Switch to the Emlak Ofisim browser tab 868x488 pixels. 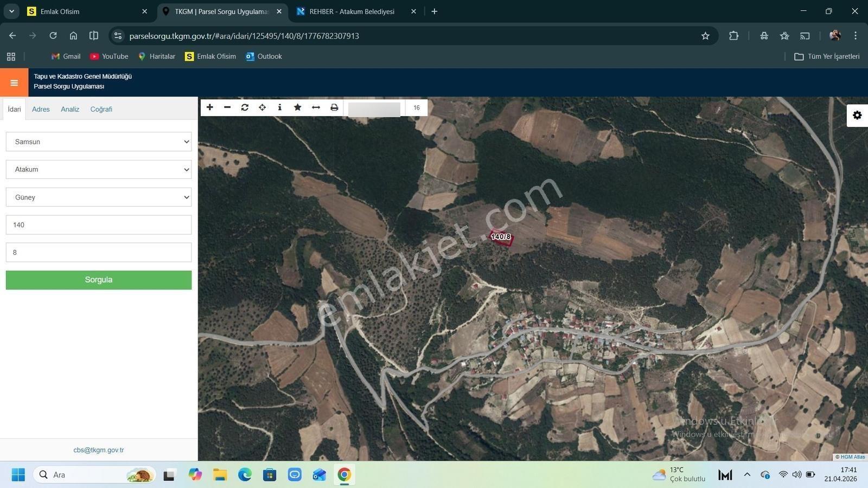pos(87,11)
